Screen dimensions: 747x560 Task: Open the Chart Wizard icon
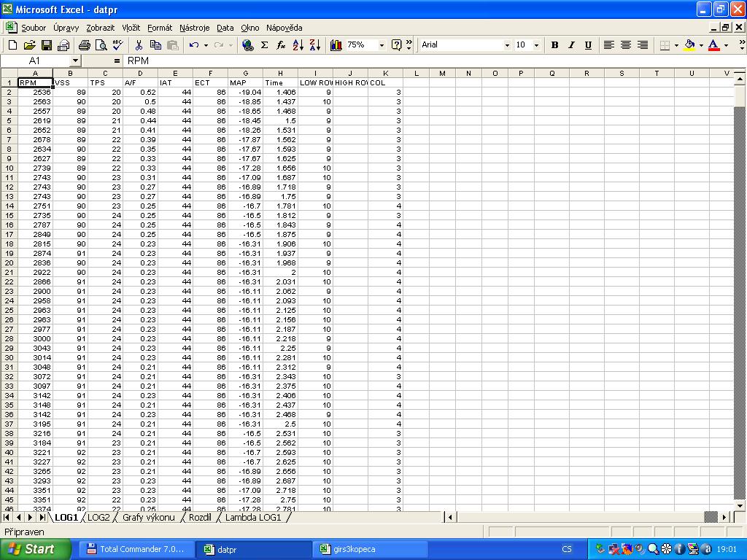tap(336, 45)
